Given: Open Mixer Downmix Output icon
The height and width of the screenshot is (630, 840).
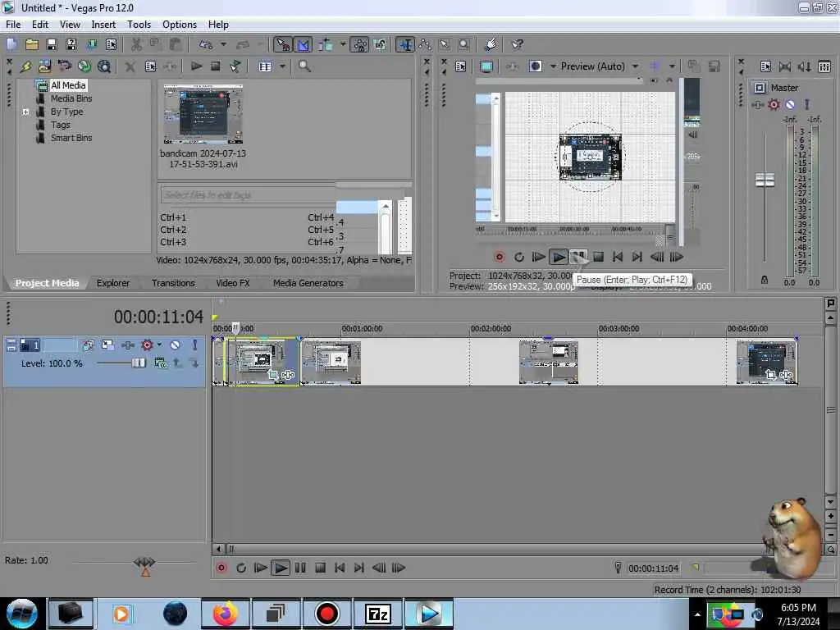Looking at the screenshot, I should [x=785, y=66].
